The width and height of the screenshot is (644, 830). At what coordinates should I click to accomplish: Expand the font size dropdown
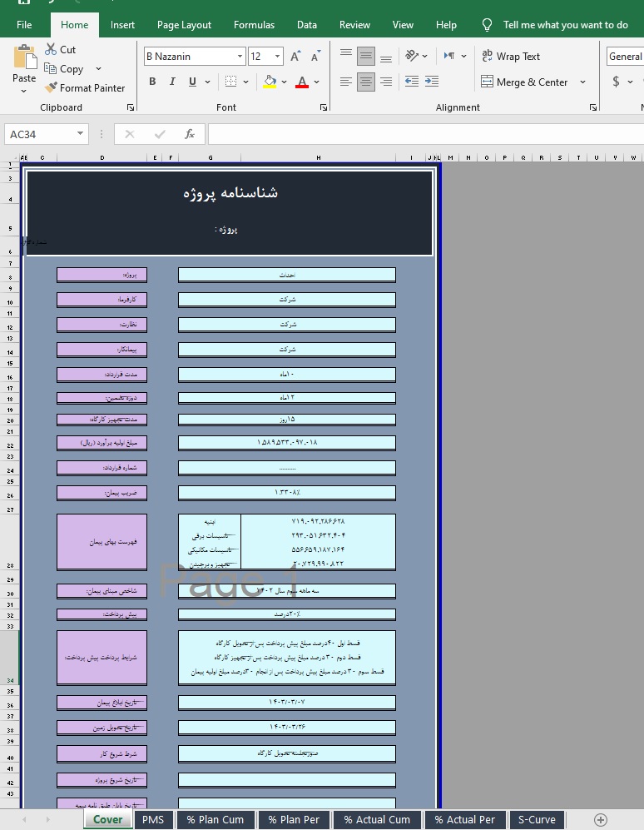[x=277, y=57]
